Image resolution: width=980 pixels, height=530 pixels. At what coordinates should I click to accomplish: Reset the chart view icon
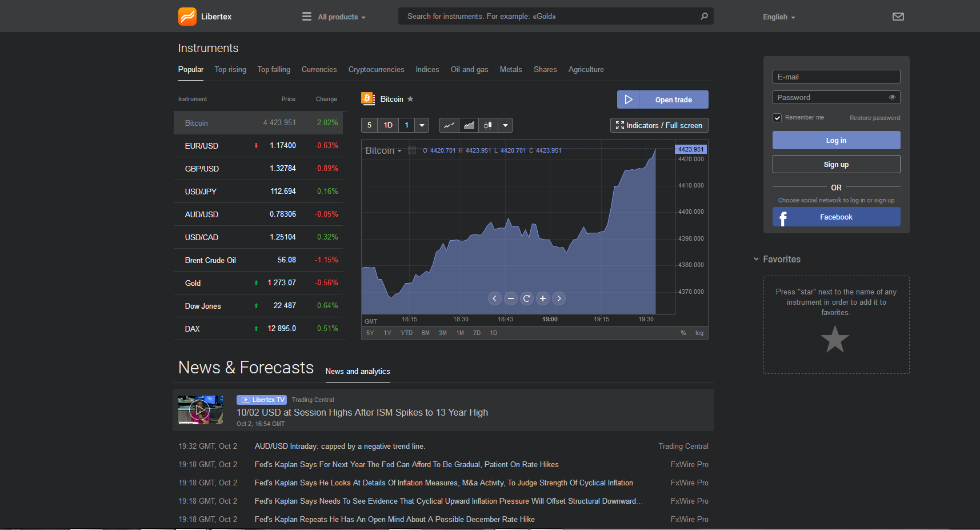pyautogui.click(x=527, y=298)
